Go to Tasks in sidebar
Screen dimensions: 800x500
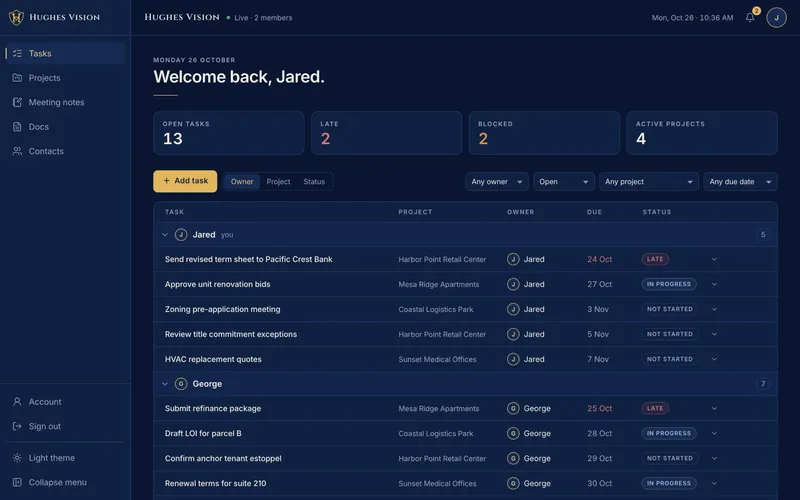(x=65, y=53)
